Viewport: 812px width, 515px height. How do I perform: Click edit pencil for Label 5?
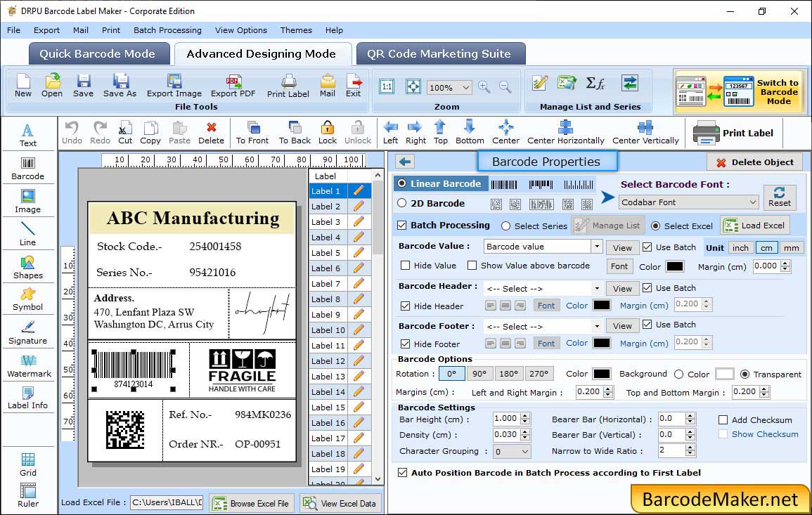click(x=359, y=253)
